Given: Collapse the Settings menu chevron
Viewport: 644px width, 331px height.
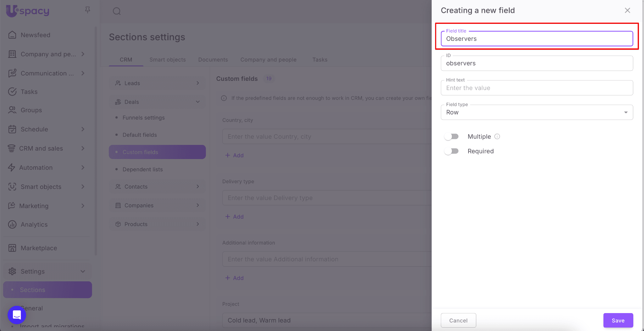Looking at the screenshot, I should 83,271.
